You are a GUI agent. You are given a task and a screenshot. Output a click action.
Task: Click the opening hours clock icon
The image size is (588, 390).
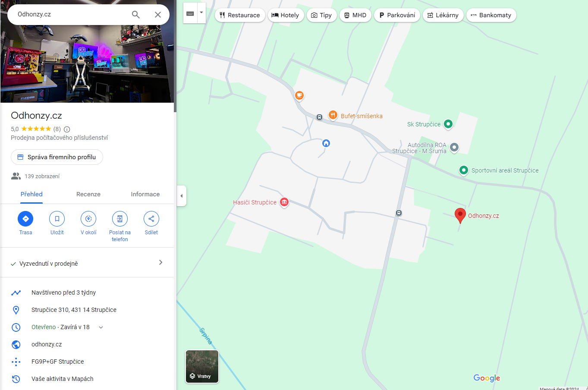[16, 327]
